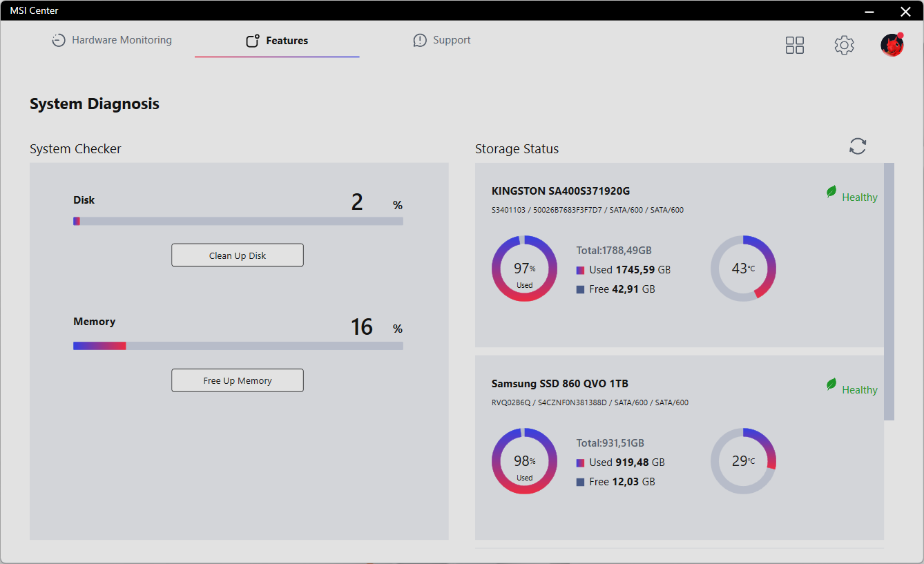Click the user profile avatar
This screenshot has height=564, width=924.
pos(892,45)
